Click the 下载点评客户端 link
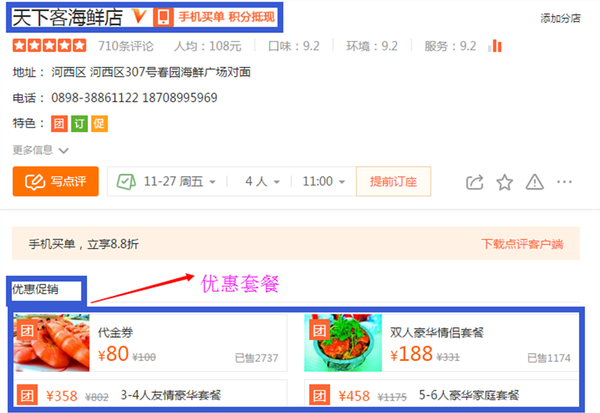600x413 pixels. 522,244
